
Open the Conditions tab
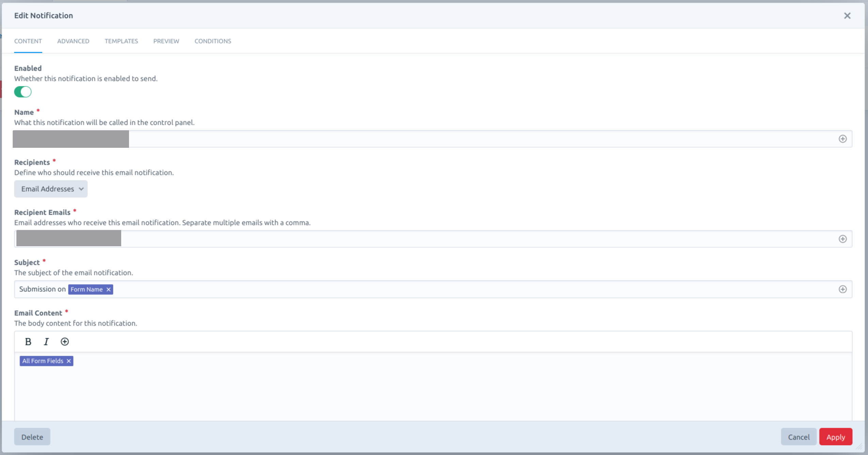(212, 41)
